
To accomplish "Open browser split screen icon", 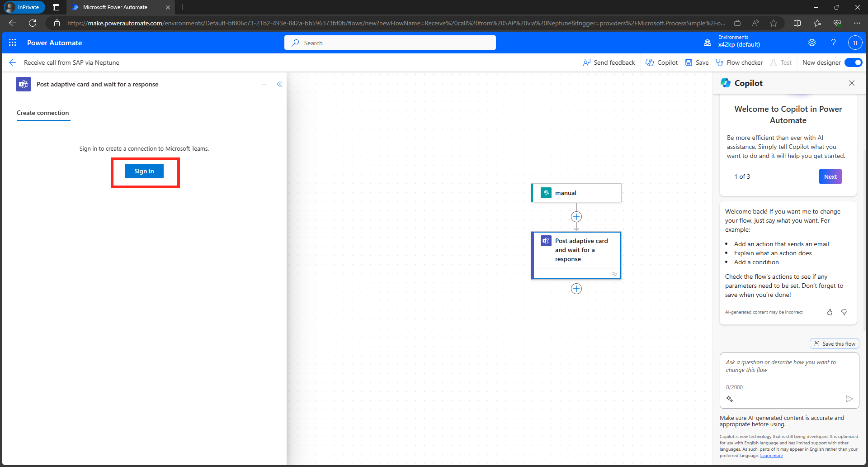I will pyautogui.click(x=797, y=23).
